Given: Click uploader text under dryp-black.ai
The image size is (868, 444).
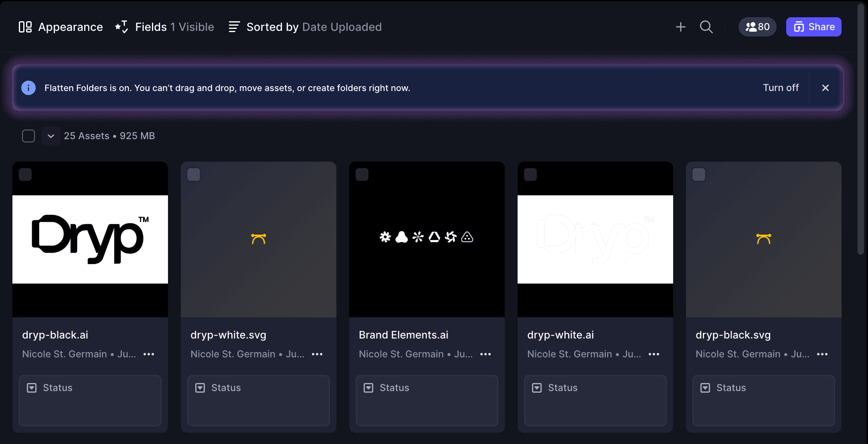Looking at the screenshot, I should (x=79, y=354).
